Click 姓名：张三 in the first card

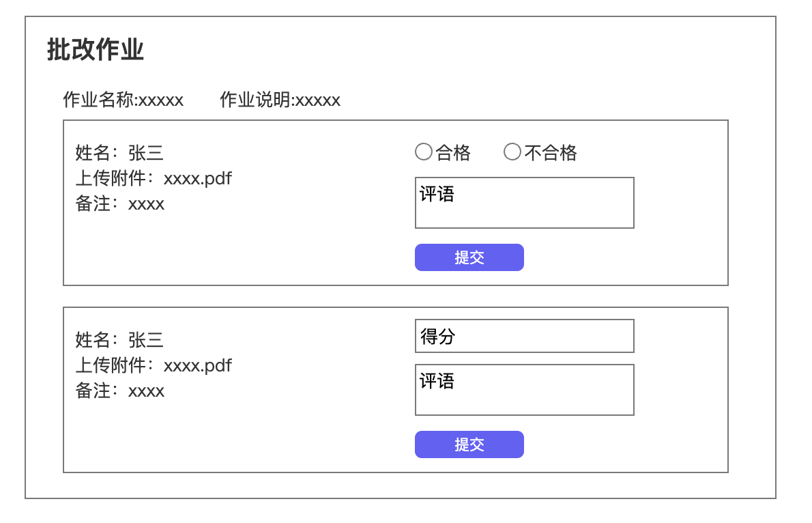119,154
